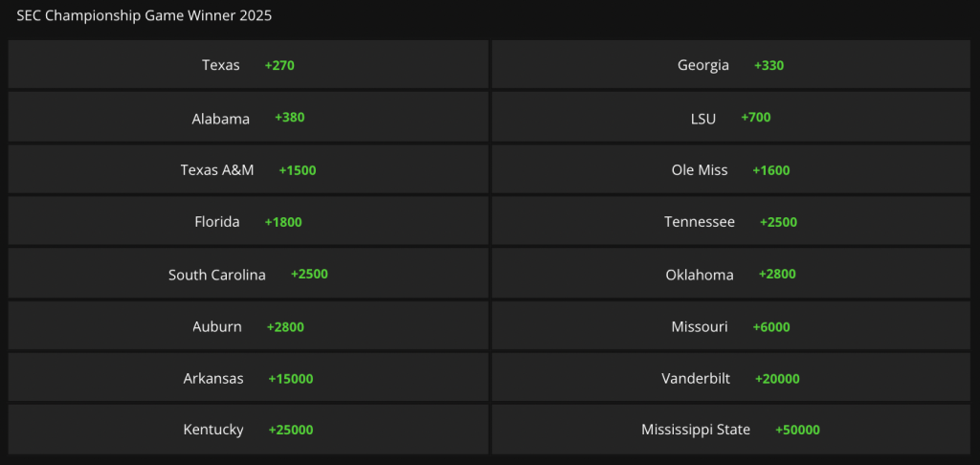The width and height of the screenshot is (980, 465).
Task: Add Ole Miss +1600 to bet slip
Action: (730, 169)
